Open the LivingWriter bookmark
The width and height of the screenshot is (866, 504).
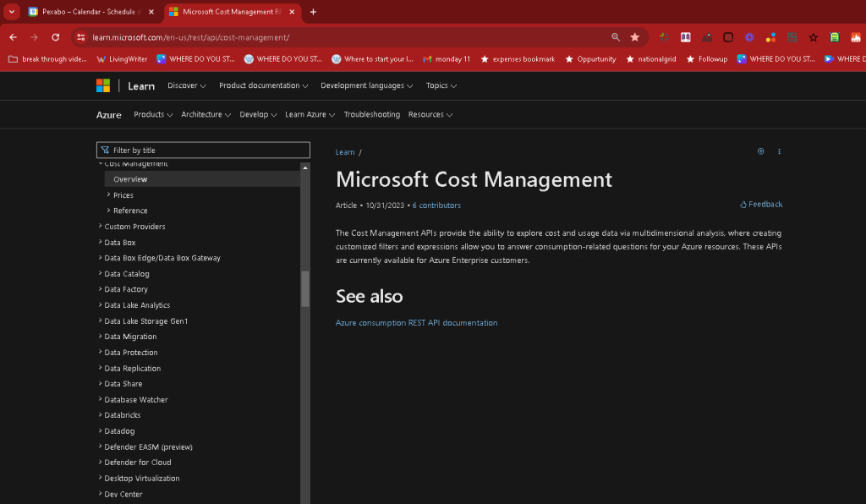[122, 59]
